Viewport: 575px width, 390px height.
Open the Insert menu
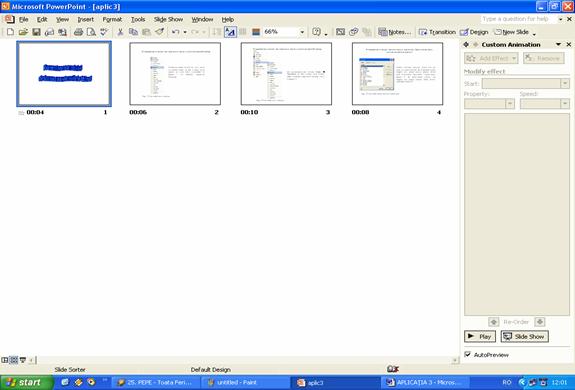click(x=85, y=19)
